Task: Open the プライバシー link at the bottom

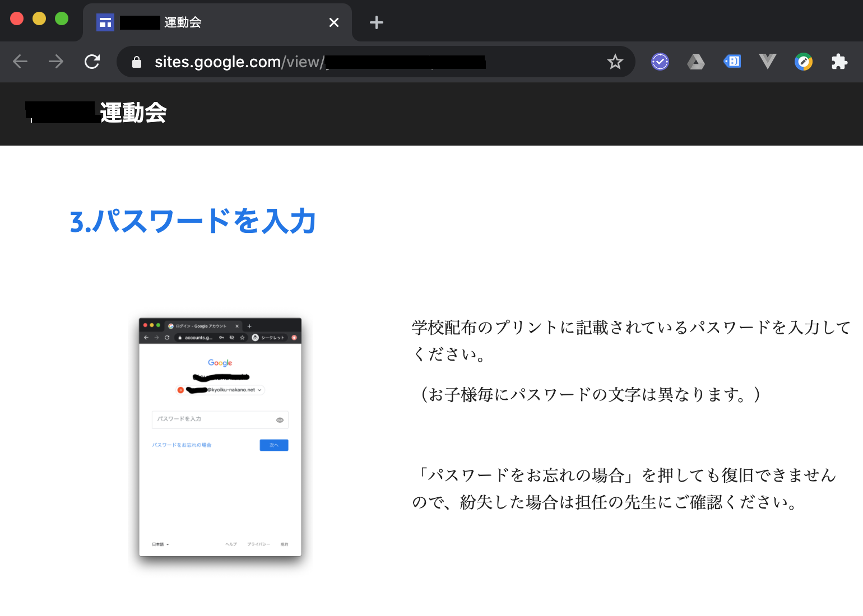Action: (x=258, y=544)
